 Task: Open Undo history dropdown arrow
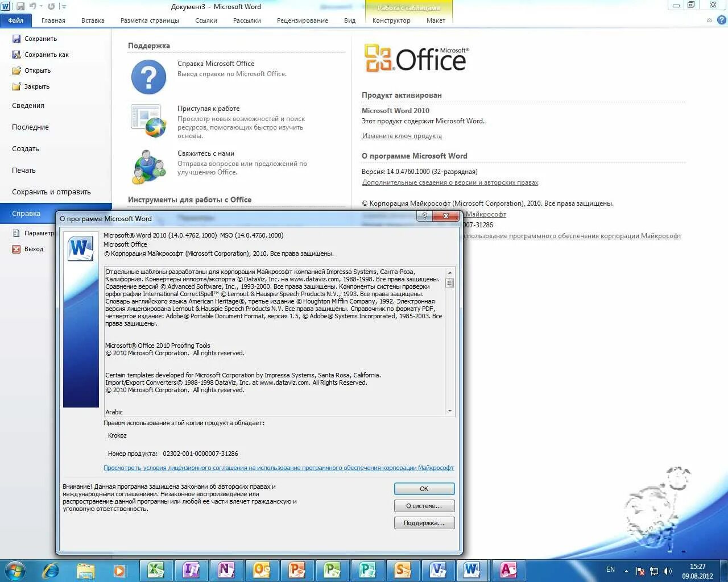tap(40, 7)
